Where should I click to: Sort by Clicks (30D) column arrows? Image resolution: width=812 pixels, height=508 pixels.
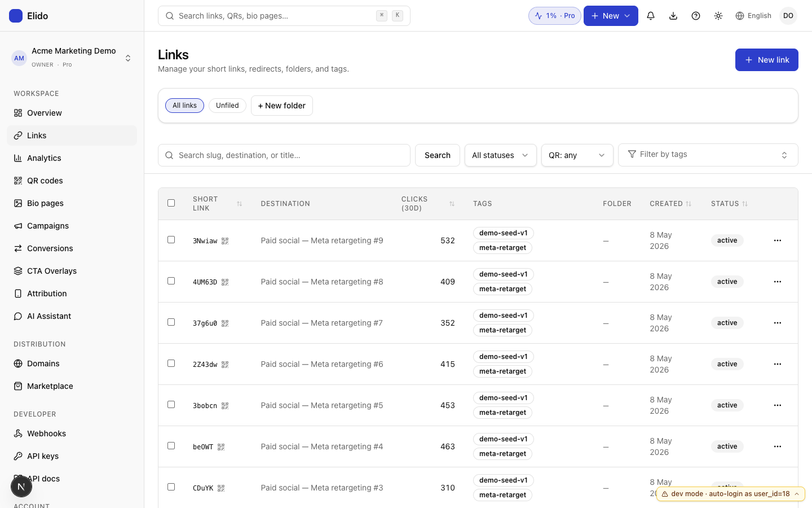452,204
